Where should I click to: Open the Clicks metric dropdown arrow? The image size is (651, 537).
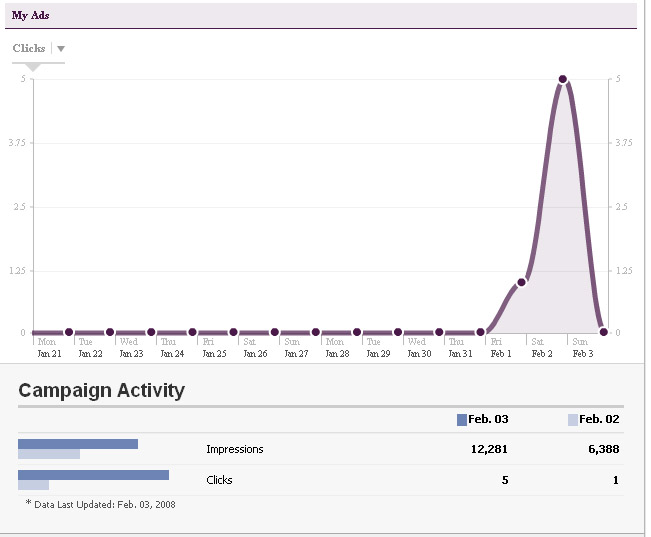tap(61, 49)
